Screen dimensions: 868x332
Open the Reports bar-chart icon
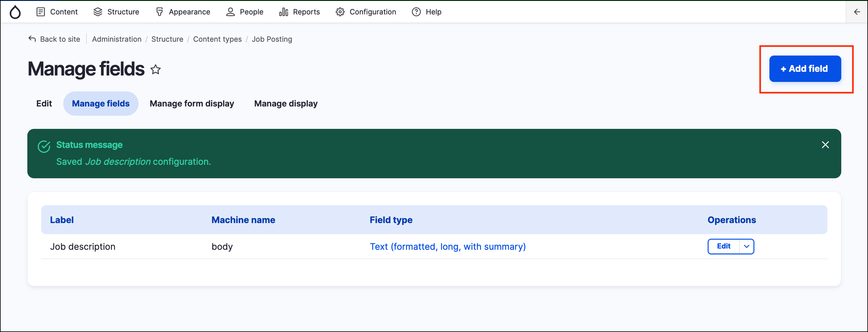click(283, 12)
